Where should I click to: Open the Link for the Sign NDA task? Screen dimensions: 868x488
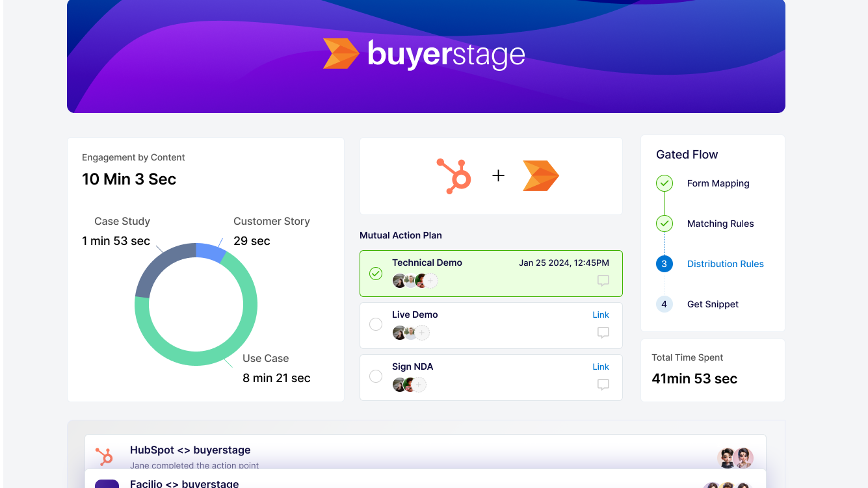pyautogui.click(x=600, y=366)
